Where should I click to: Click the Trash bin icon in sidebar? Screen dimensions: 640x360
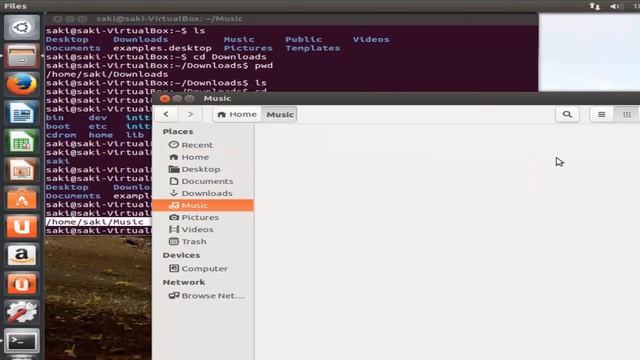(174, 241)
